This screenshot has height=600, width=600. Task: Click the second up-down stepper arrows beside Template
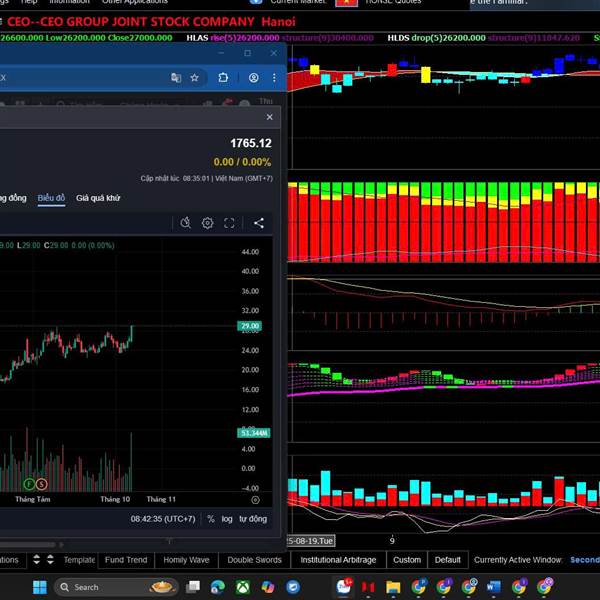pos(50,559)
